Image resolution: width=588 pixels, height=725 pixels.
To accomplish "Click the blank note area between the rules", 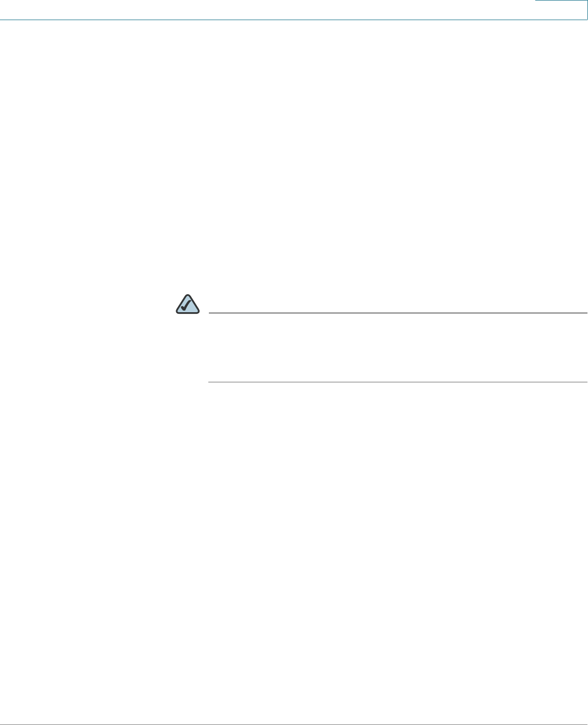I will point(398,348).
